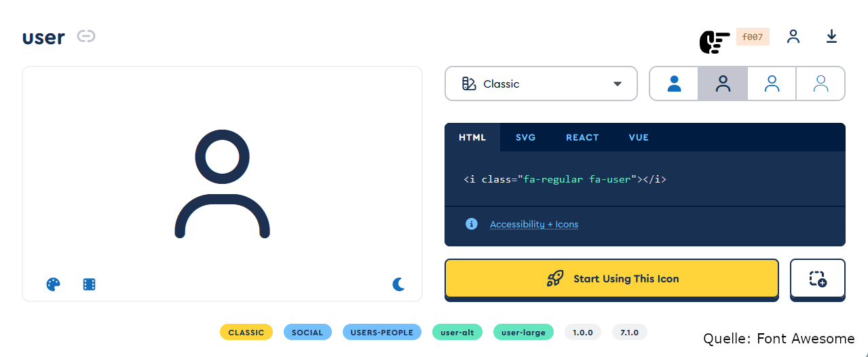Screen dimensions: 868x357
Task: Select the light user style
Action: [772, 83]
